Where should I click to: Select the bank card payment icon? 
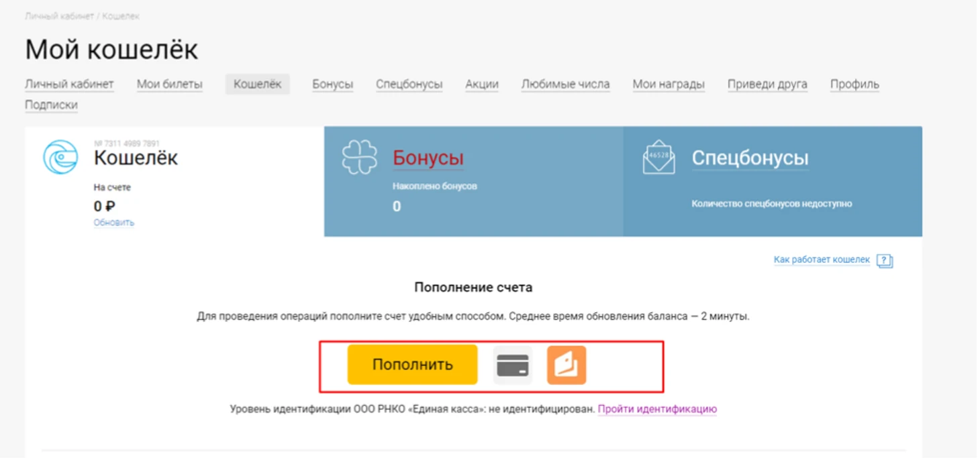tap(512, 364)
